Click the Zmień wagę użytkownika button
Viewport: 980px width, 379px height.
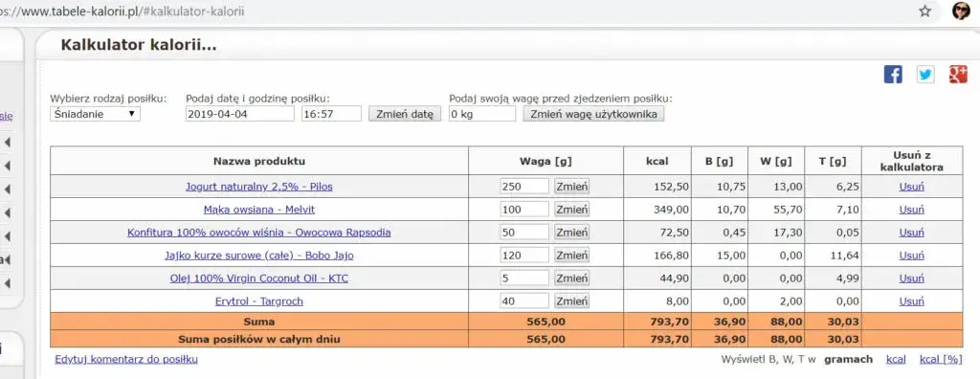(593, 114)
